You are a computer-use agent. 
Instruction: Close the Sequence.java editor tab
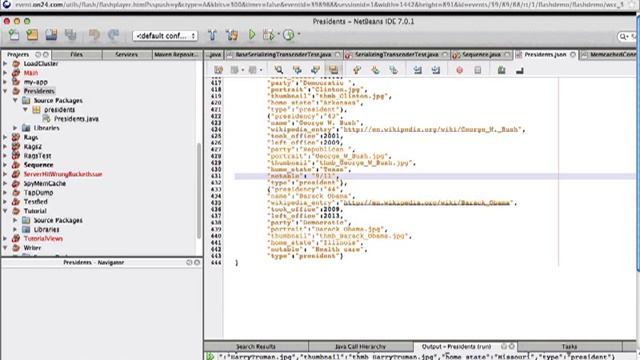click(507, 54)
